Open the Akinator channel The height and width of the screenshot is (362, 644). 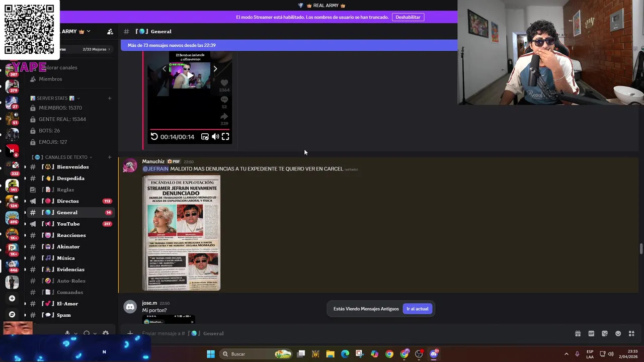point(70,247)
